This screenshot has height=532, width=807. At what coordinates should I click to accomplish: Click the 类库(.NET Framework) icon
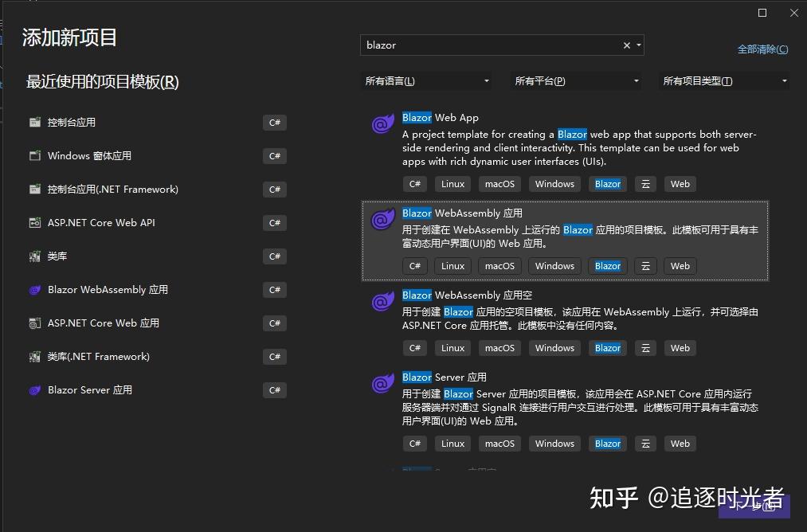[35, 357]
